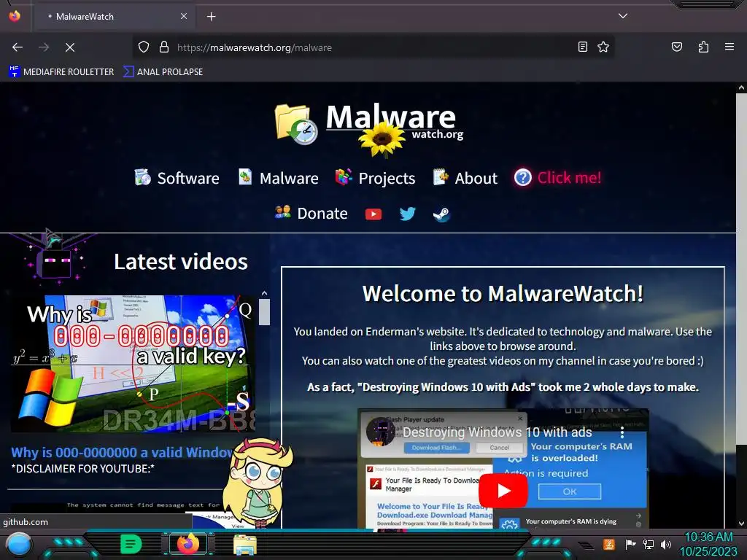This screenshot has width=747, height=560.
Task: Open the network tray icon
Action: (x=648, y=544)
